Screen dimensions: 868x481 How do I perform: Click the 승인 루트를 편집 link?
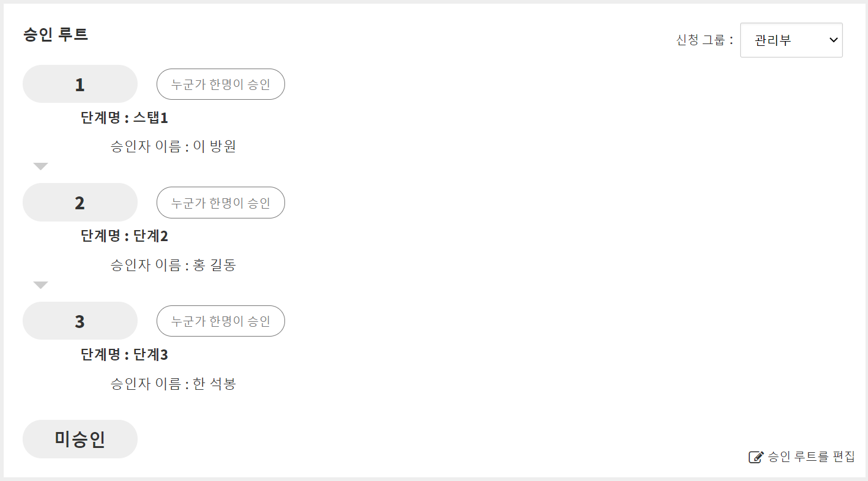coord(811,457)
